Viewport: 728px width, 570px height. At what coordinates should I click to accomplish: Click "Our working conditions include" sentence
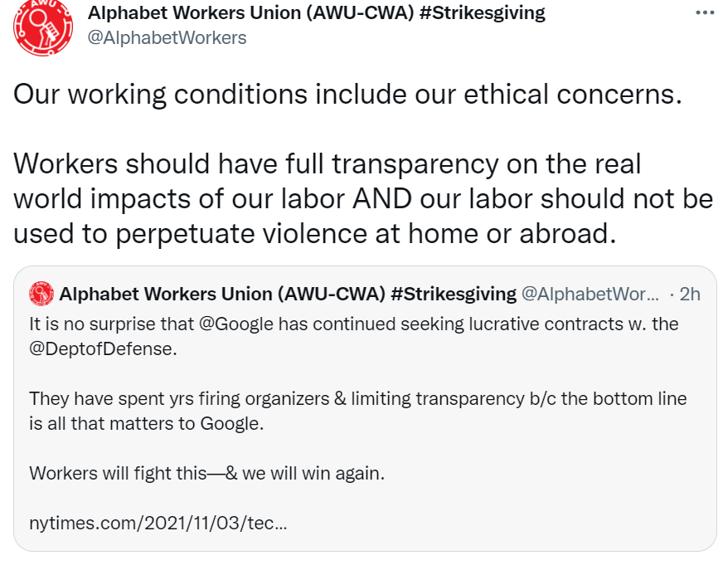click(347, 94)
